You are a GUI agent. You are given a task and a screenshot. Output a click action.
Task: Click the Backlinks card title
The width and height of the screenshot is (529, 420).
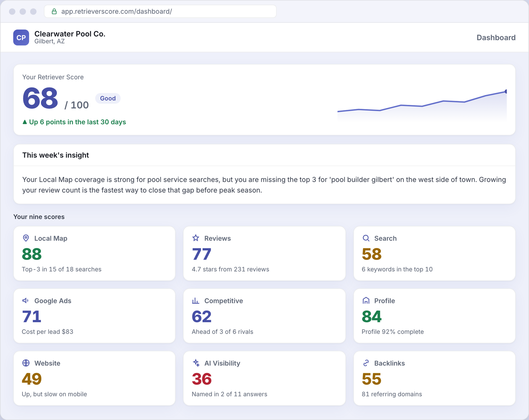(389, 363)
